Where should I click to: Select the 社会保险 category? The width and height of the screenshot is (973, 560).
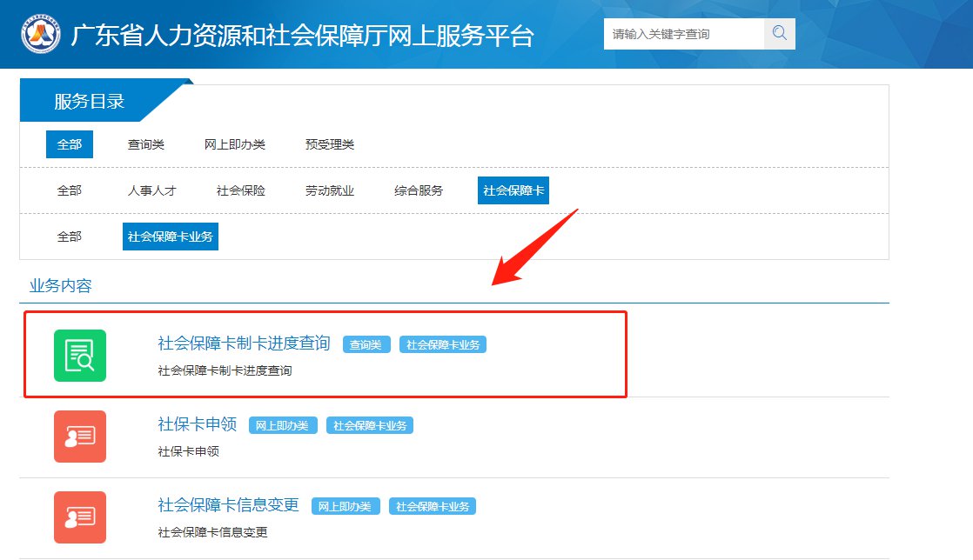(241, 190)
